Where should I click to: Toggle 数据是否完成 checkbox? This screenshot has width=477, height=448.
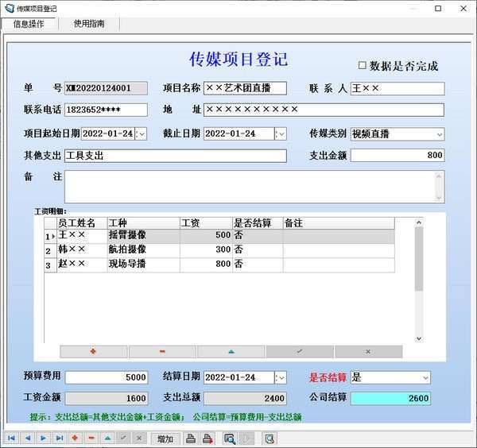[x=362, y=65]
